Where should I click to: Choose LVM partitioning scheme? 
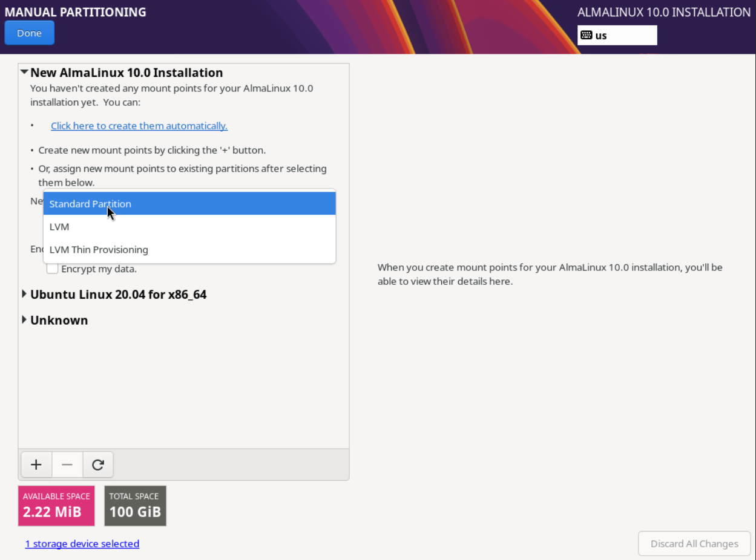189,227
